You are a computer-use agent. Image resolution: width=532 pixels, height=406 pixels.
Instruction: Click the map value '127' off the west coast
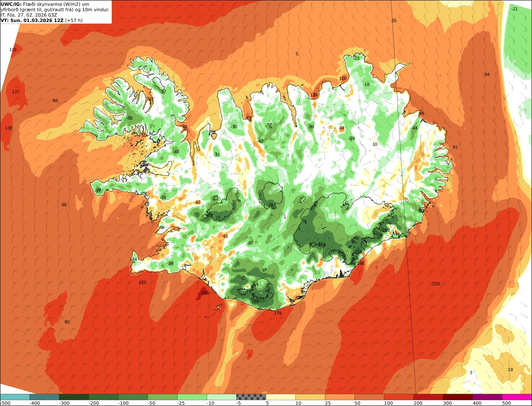[16, 92]
